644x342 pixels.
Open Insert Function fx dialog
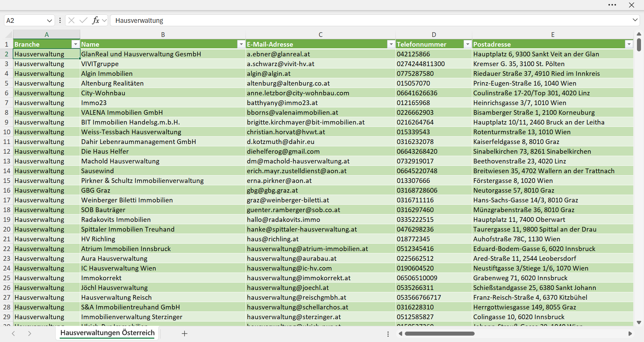[96, 20]
